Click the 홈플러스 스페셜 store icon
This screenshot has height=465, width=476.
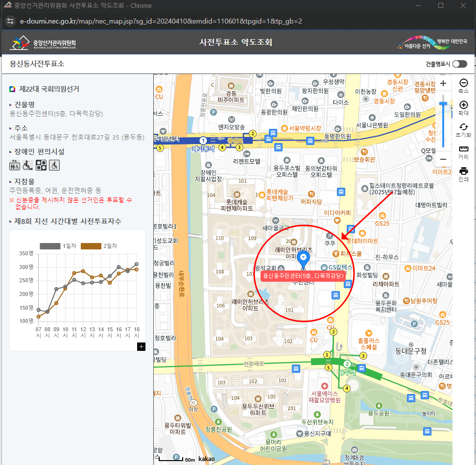[x=369, y=333]
